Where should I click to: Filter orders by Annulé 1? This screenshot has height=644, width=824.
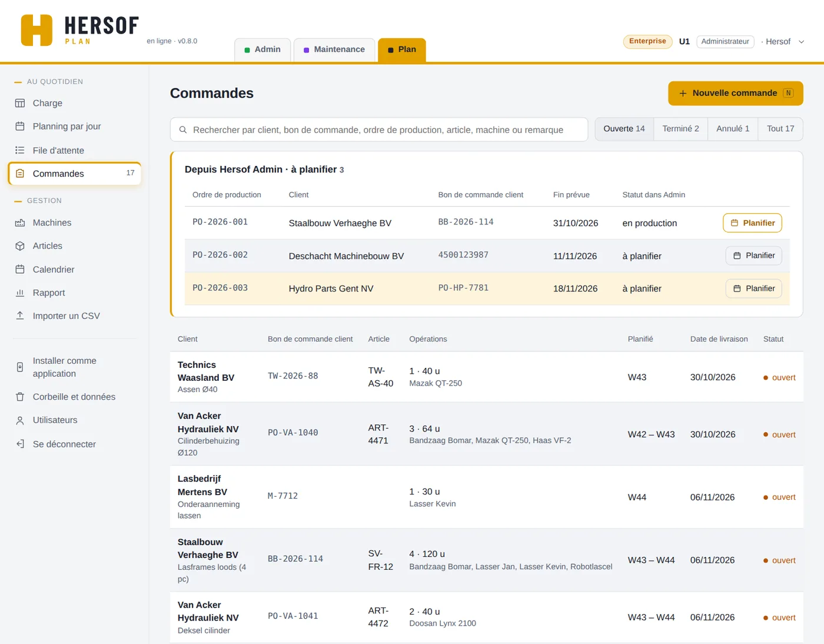click(733, 129)
